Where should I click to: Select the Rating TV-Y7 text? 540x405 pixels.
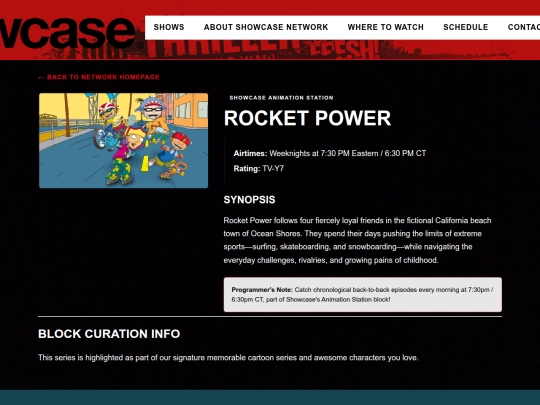[259, 168]
